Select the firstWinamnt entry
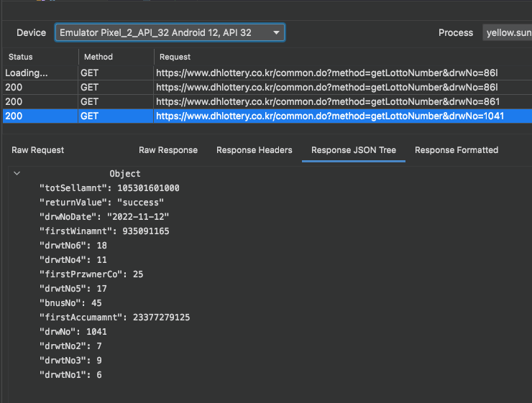 click(x=104, y=231)
